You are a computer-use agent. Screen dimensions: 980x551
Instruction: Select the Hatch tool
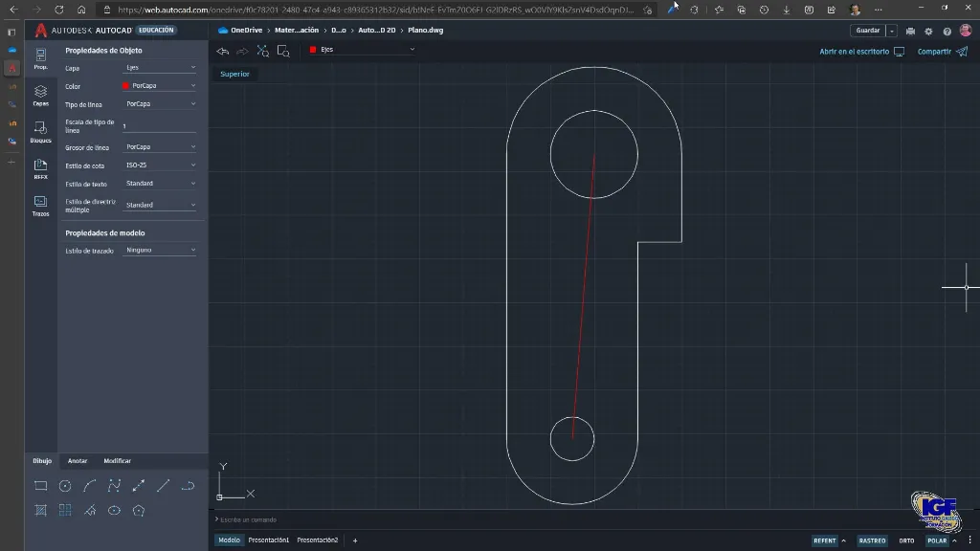pos(40,511)
